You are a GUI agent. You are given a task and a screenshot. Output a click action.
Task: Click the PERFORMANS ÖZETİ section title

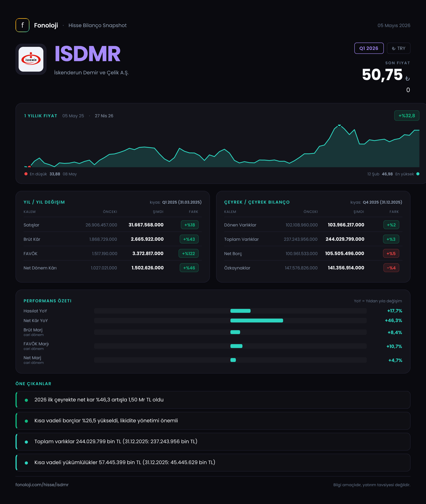48,301
